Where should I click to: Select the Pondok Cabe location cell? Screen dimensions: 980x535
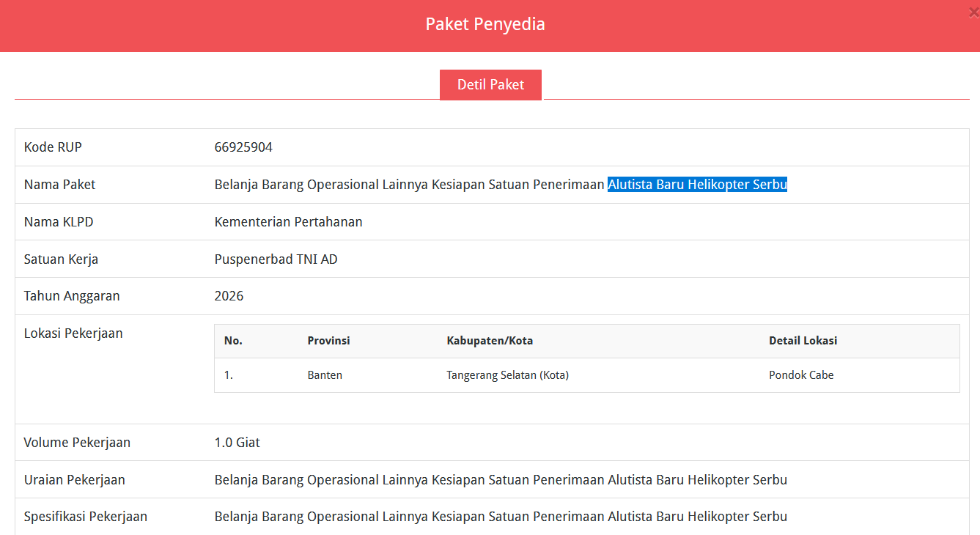tap(801, 375)
